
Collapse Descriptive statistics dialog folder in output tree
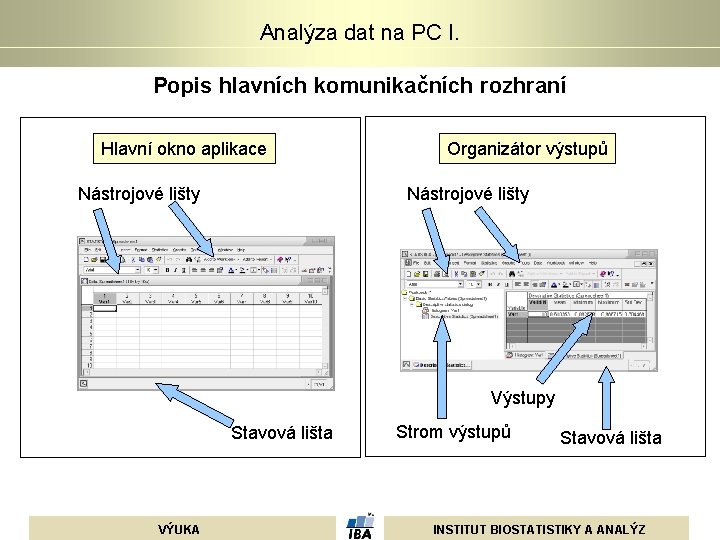pos(412,304)
